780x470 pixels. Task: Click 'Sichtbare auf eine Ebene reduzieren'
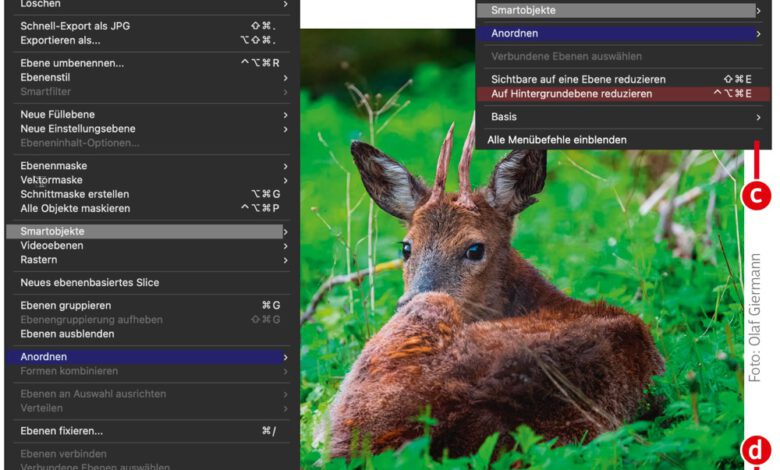tap(578, 79)
